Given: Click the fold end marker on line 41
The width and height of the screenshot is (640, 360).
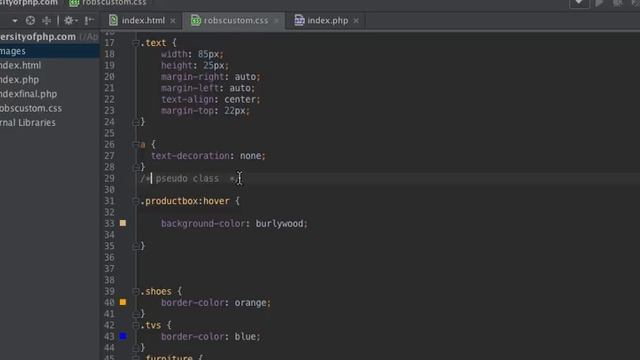Looking at the screenshot, I should [136, 314].
